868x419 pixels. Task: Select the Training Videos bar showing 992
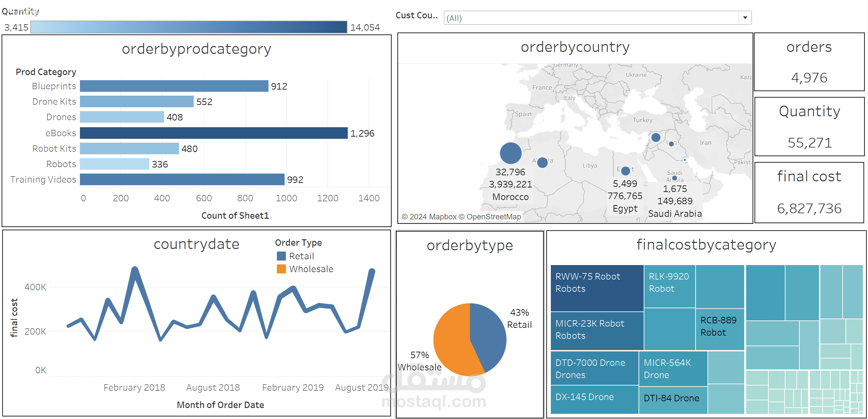[182, 179]
